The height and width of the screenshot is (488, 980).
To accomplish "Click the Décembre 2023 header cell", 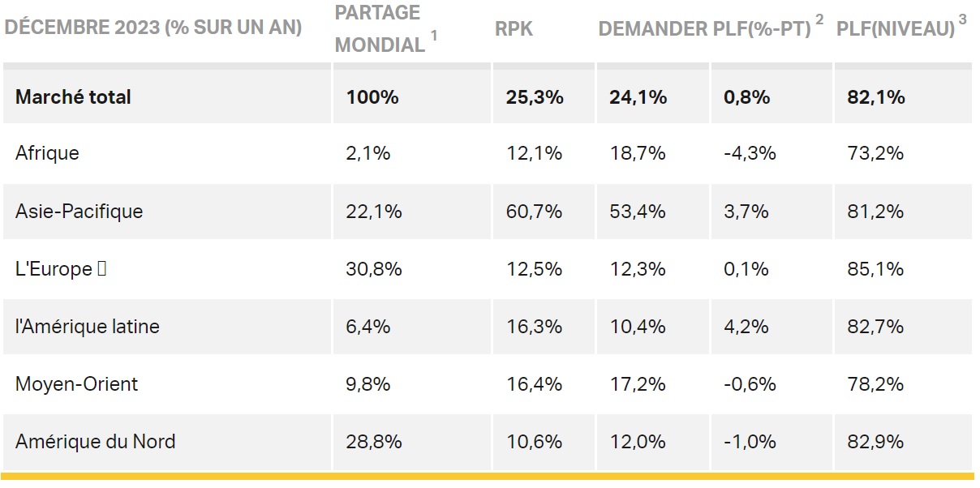I will [x=153, y=28].
